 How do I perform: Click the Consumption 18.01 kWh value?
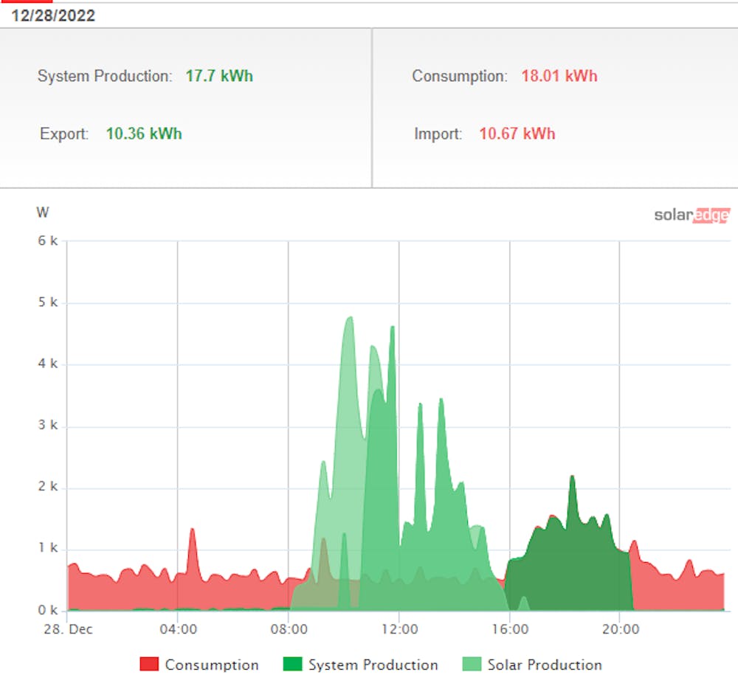click(559, 76)
